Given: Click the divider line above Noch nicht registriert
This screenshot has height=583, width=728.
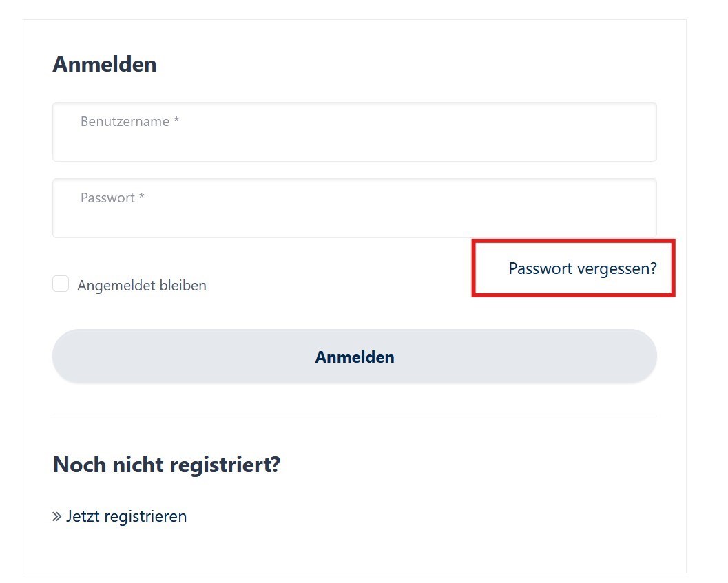Looking at the screenshot, I should pyautogui.click(x=355, y=416).
